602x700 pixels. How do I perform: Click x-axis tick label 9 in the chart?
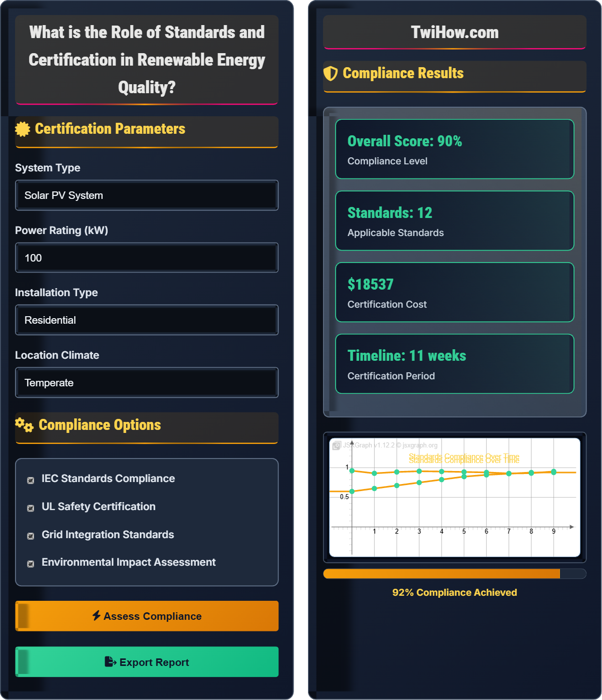(553, 532)
